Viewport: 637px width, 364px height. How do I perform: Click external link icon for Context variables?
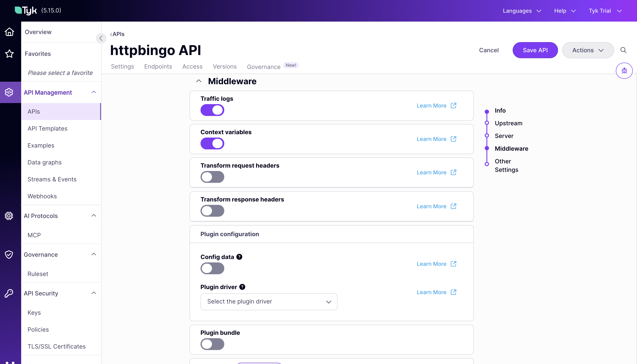453,139
